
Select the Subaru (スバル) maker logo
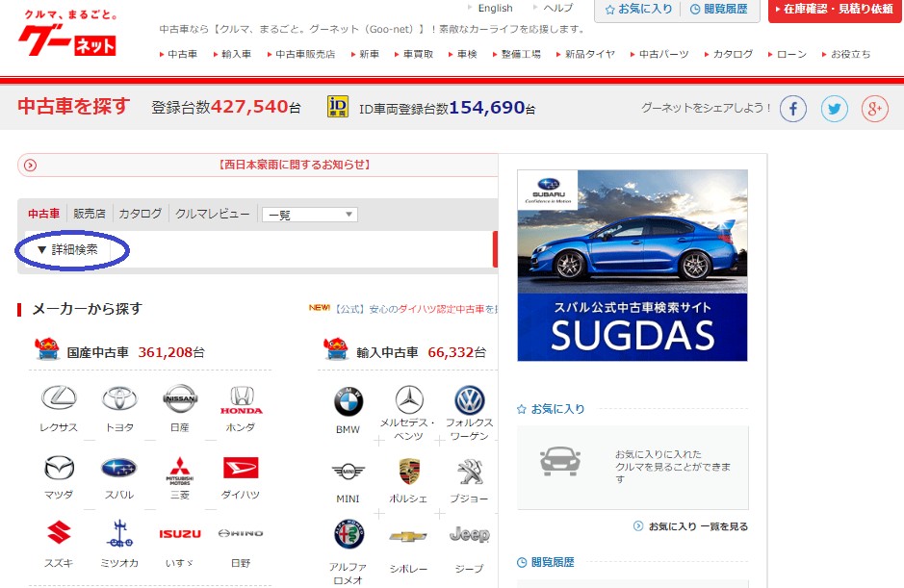click(119, 468)
